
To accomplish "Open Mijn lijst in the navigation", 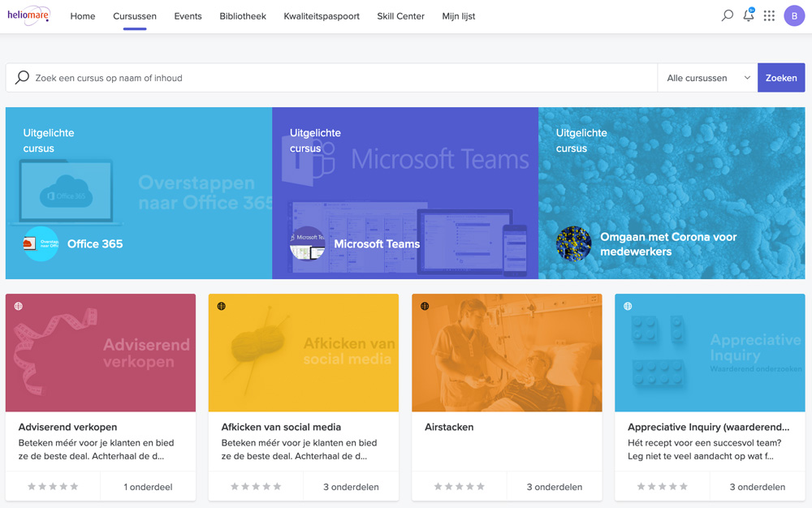I will coord(459,16).
